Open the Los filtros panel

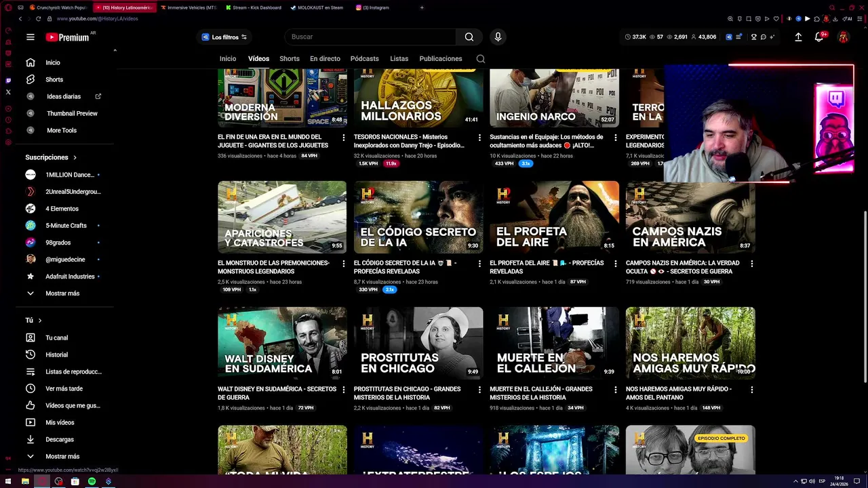[x=224, y=37]
